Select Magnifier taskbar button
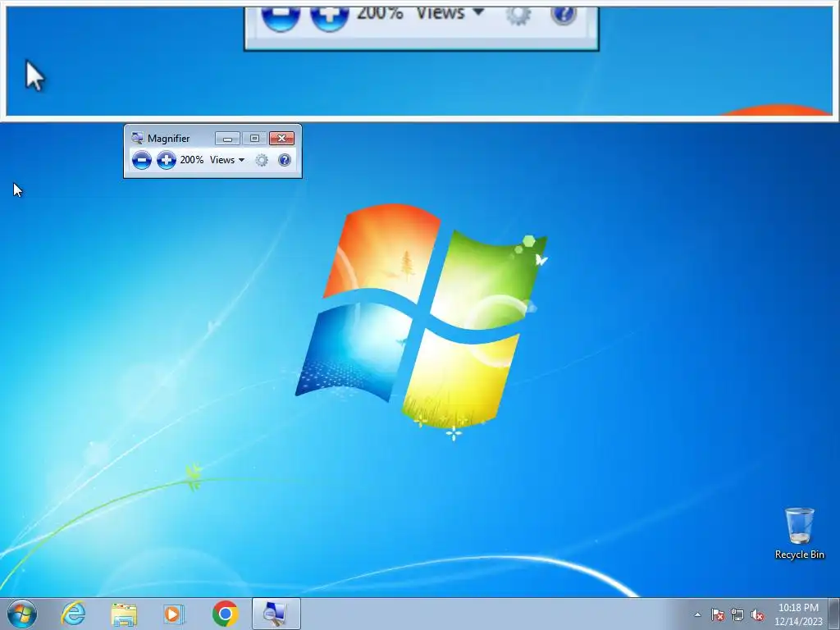Image resolution: width=840 pixels, height=630 pixels. [276, 614]
